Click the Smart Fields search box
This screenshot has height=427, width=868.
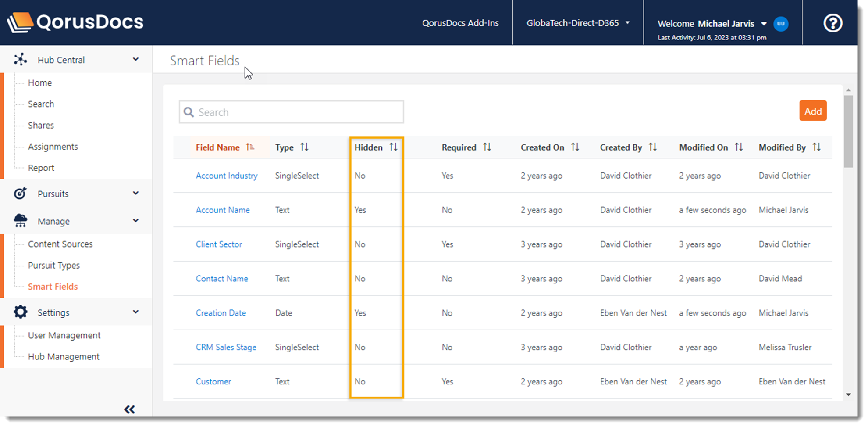291,112
